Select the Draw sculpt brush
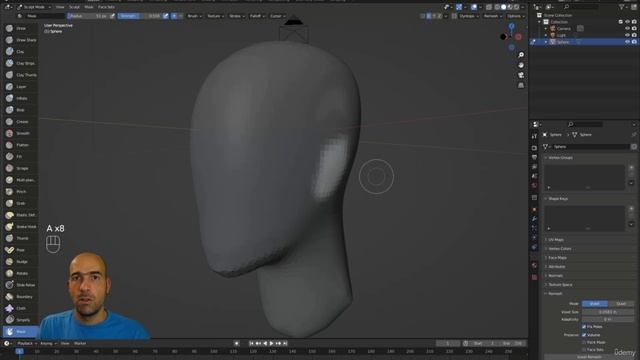Image resolution: width=640 pixels, height=360 pixels. coord(20,29)
